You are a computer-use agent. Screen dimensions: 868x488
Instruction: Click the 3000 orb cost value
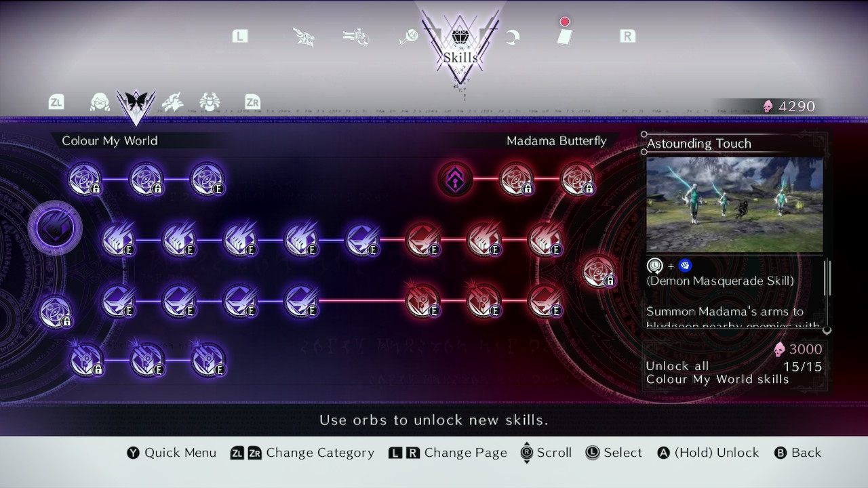[797, 349]
